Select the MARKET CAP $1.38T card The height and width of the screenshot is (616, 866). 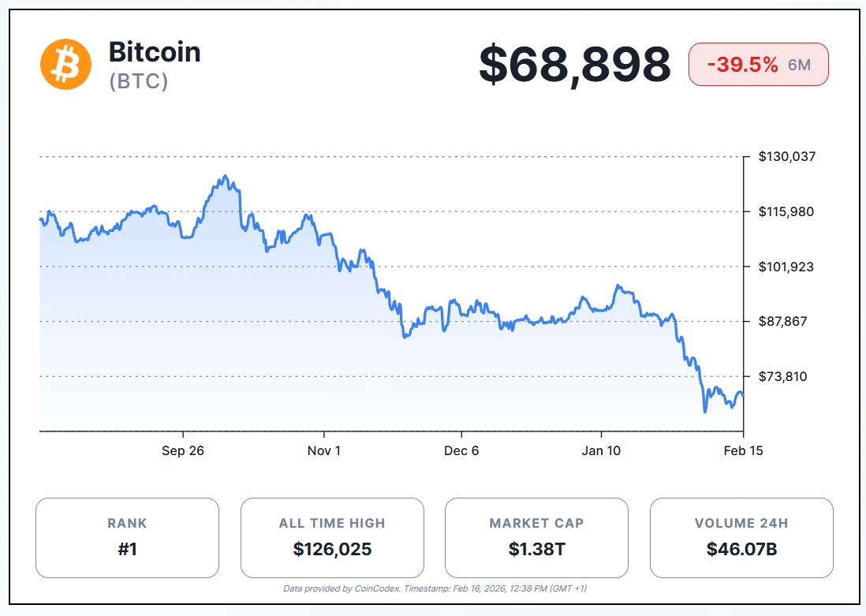click(x=536, y=537)
